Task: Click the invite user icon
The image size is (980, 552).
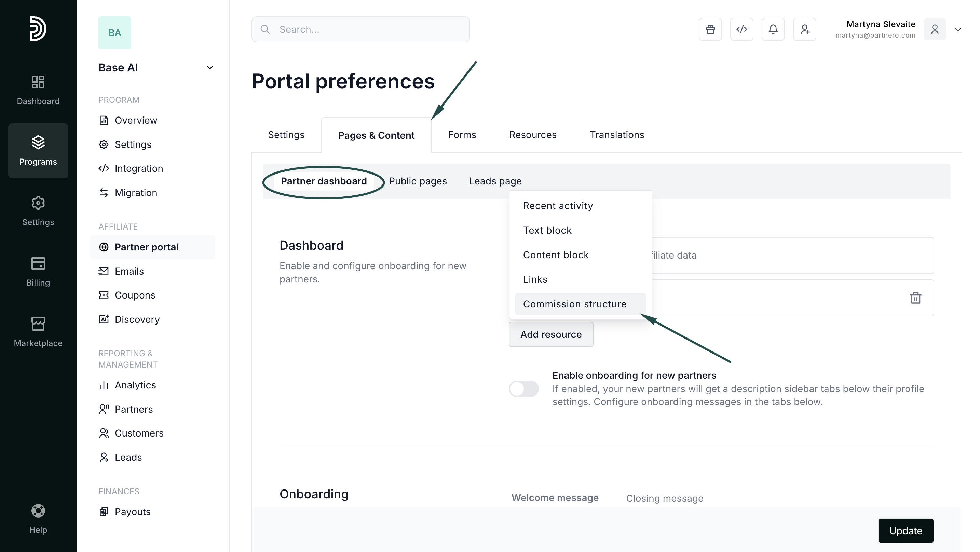Action: click(804, 29)
